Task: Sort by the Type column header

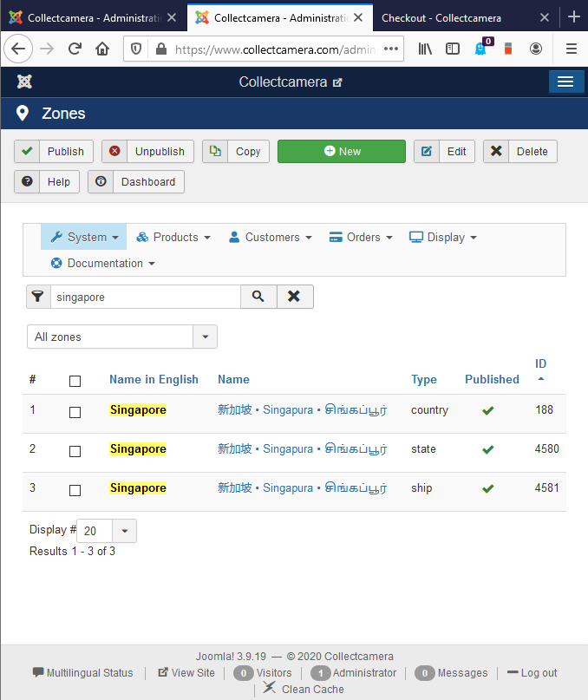Action: pyautogui.click(x=424, y=379)
